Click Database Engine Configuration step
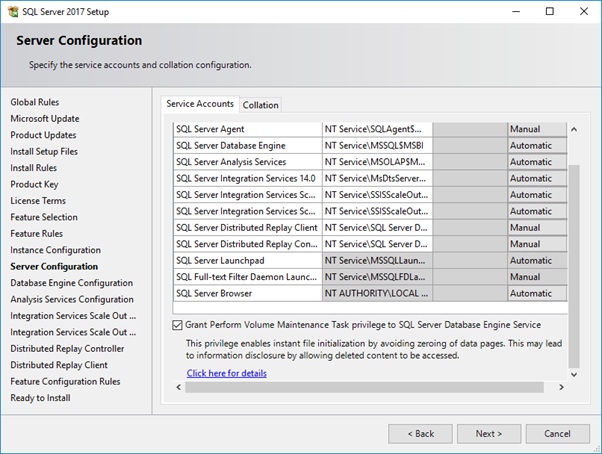This screenshot has height=454, width=602. pos(71,283)
